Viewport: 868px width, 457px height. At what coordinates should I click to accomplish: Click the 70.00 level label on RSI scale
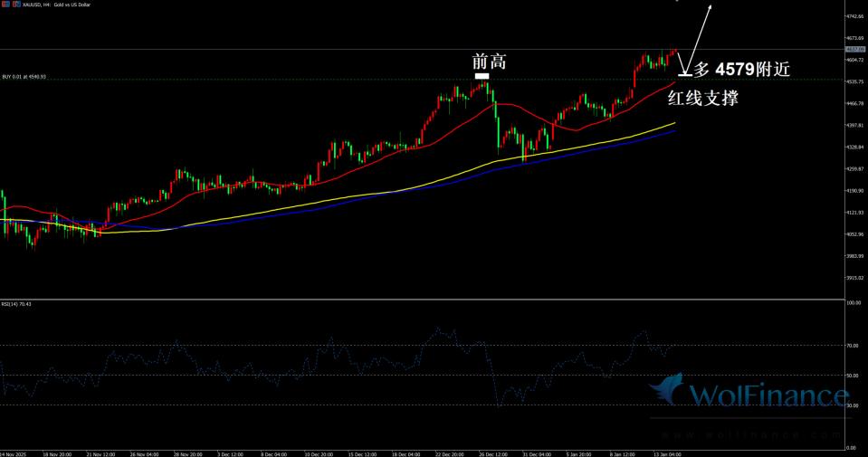coord(853,346)
